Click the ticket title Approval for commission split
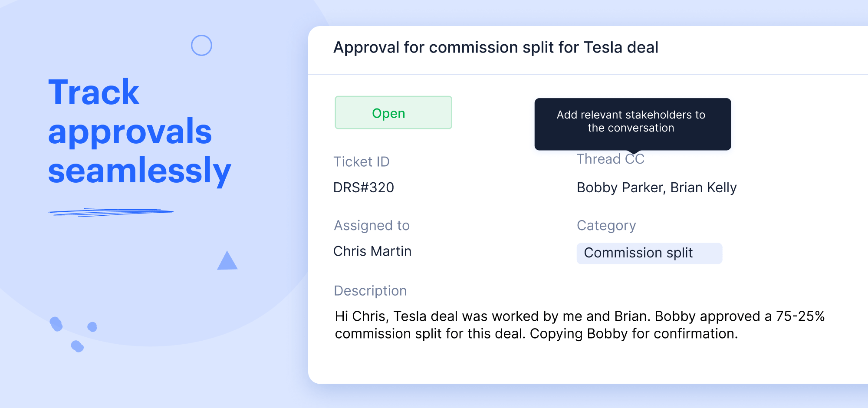The width and height of the screenshot is (868, 408). click(x=496, y=47)
